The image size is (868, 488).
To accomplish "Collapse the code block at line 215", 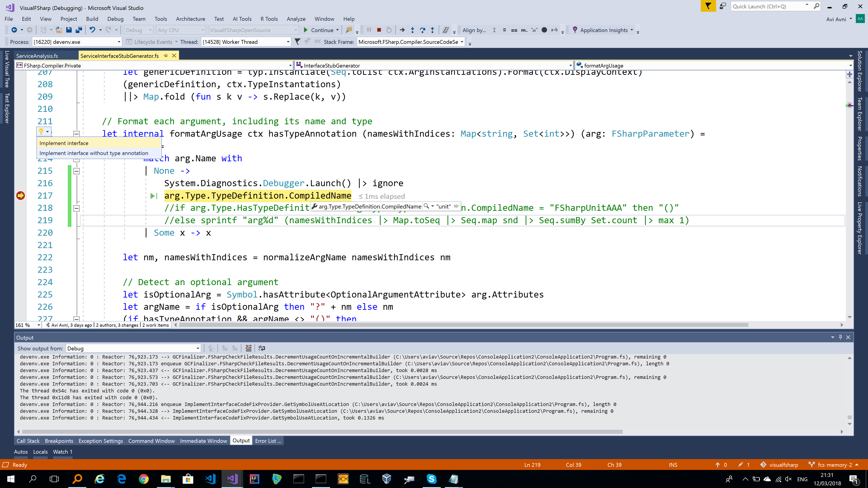I will (x=76, y=171).
